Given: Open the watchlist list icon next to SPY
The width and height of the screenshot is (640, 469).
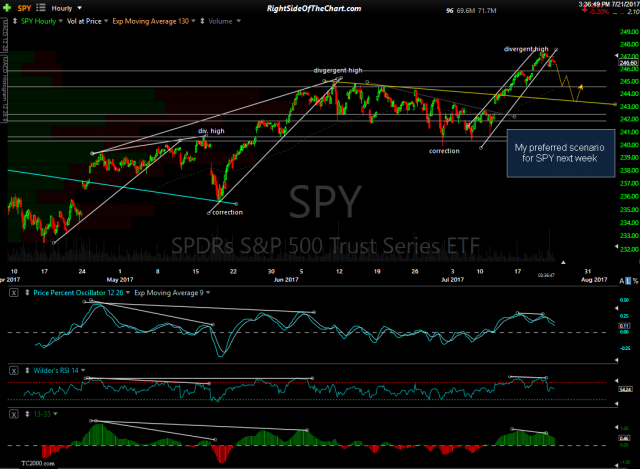Looking at the screenshot, I should [x=41, y=8].
